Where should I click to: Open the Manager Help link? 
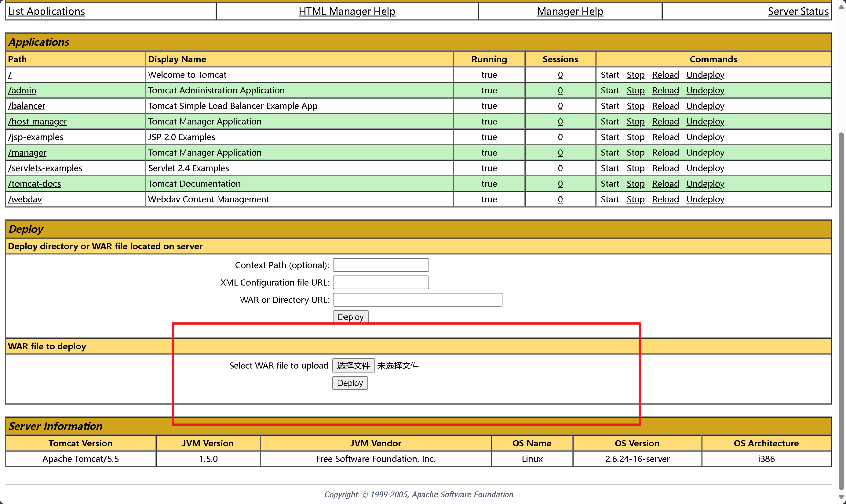[570, 11]
